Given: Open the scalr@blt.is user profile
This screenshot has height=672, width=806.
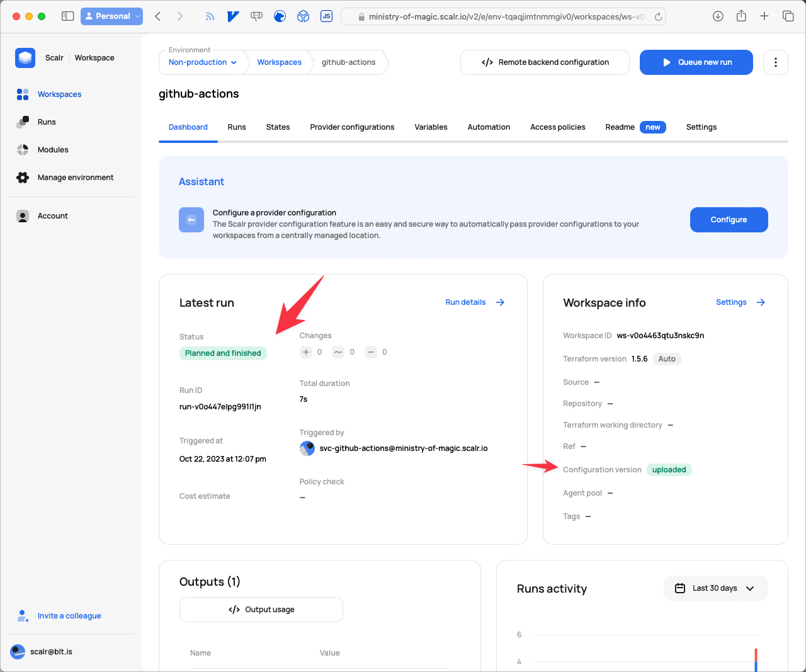Looking at the screenshot, I should [x=42, y=652].
